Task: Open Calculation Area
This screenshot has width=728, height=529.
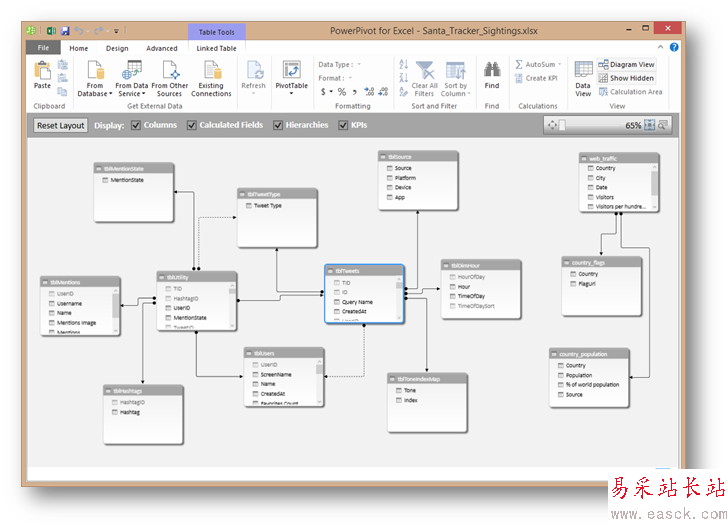Action: click(630, 91)
